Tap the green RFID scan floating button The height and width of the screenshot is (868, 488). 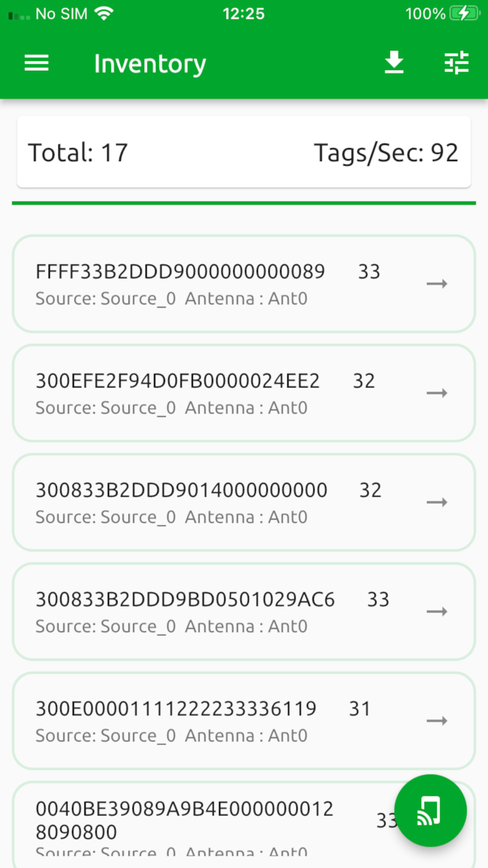430,811
